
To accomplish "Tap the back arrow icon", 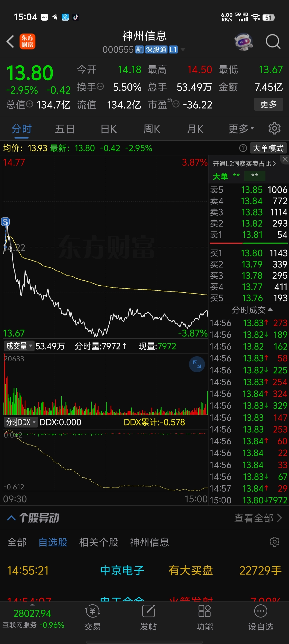I will [10, 42].
